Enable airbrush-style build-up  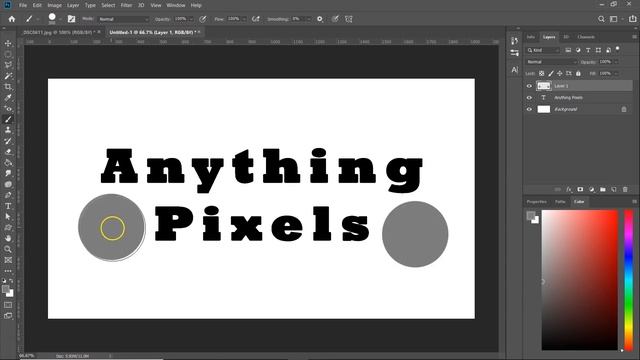pyautogui.click(x=256, y=19)
